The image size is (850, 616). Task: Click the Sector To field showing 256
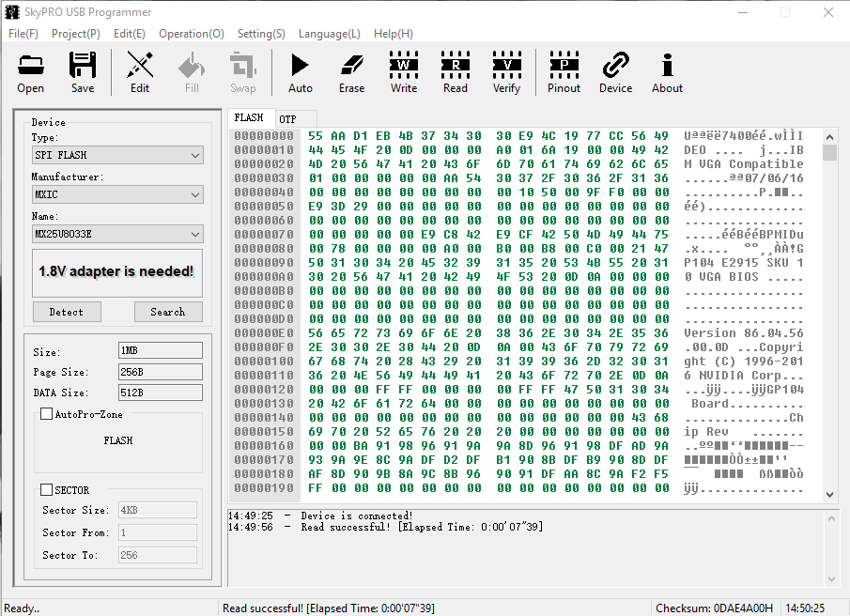(157, 555)
